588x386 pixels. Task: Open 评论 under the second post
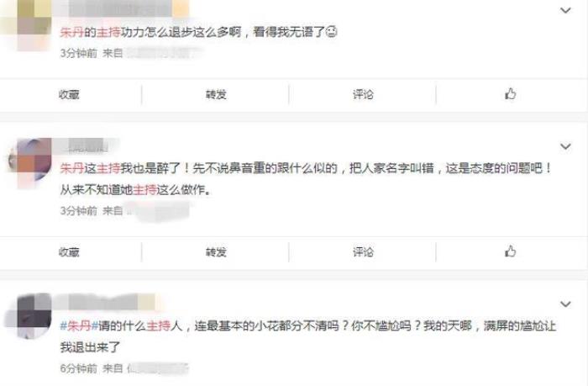coord(363,252)
